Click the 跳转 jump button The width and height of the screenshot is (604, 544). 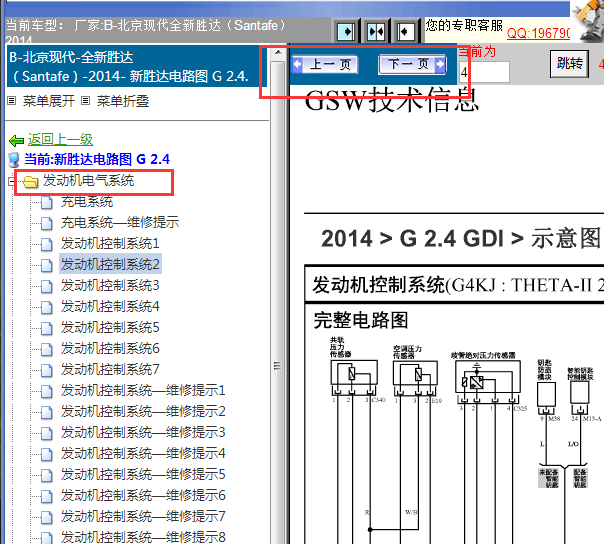coord(569,64)
